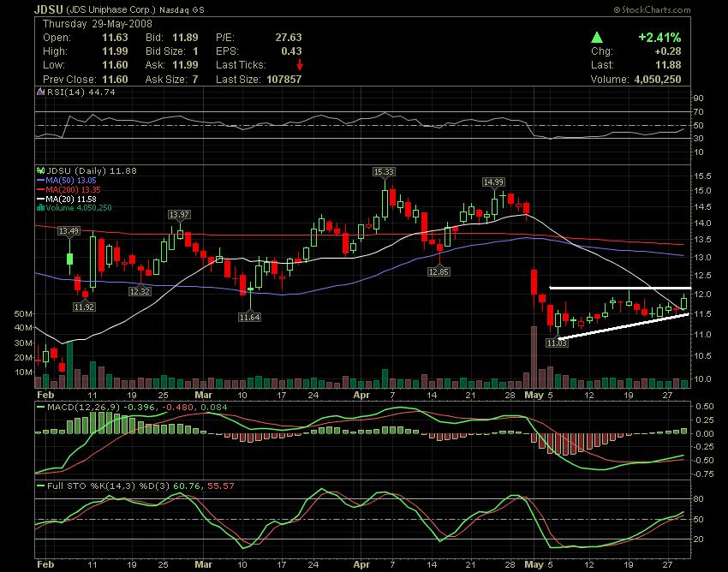Click the JDSU (Daily) 11.88 legend label
This screenshot has width=728, height=572.
click(92, 171)
